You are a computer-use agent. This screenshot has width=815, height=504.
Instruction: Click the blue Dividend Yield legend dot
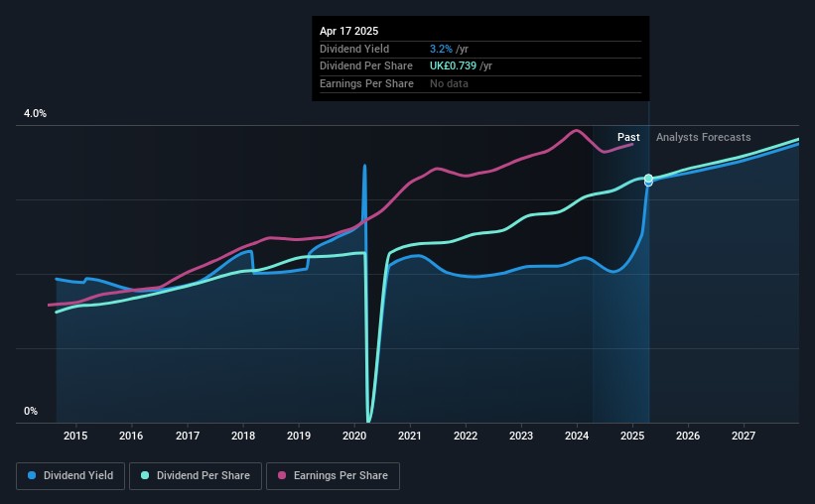[x=31, y=476]
